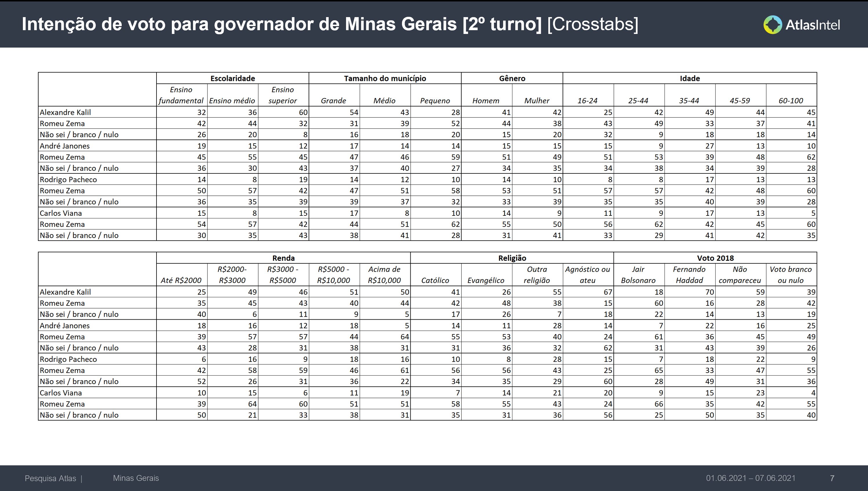Click the Ensino fundamental column header
The width and height of the screenshot is (868, 491).
181,95
